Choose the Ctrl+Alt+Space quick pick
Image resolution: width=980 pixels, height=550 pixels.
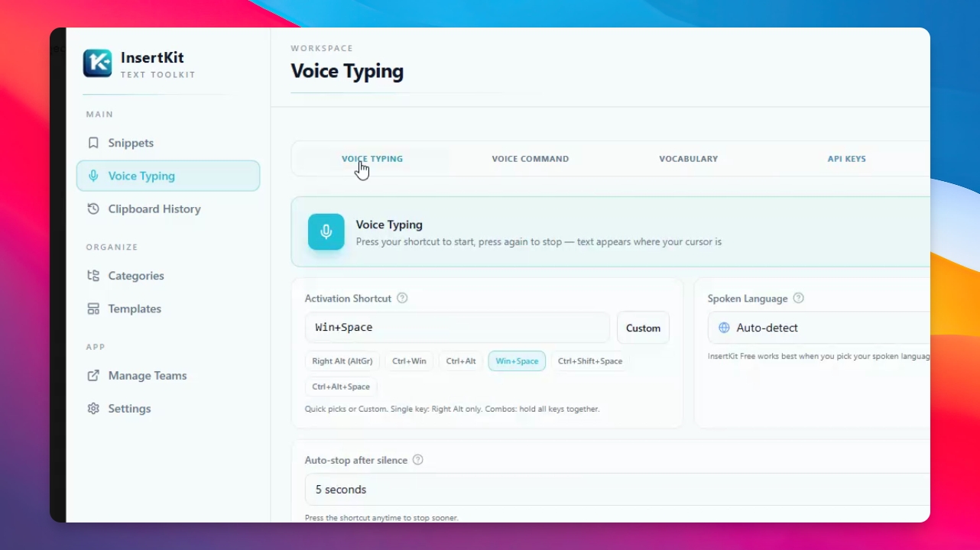341,387
